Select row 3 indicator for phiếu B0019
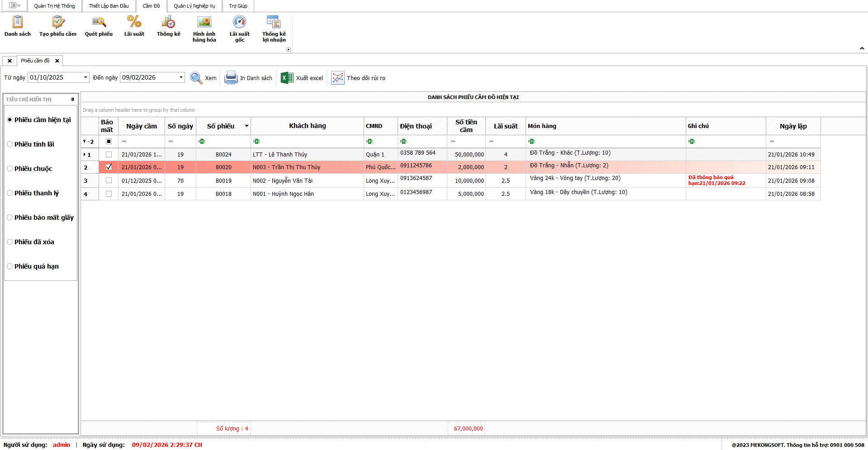The image size is (868, 450). [x=90, y=181]
